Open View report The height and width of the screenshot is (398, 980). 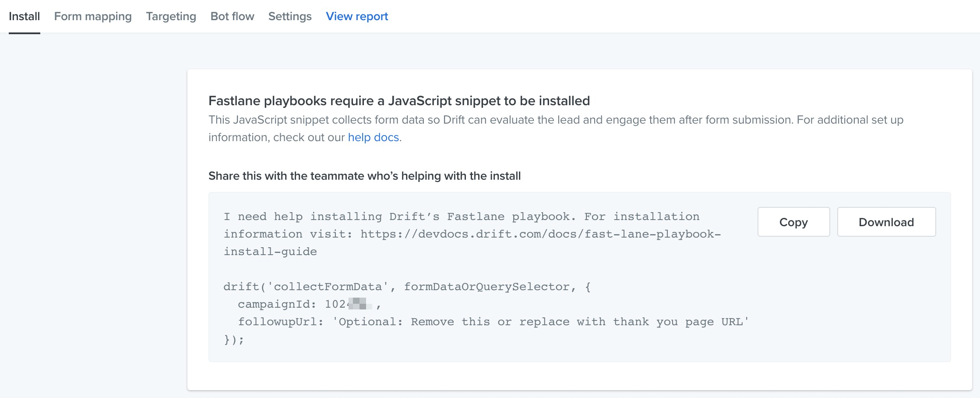pyautogui.click(x=356, y=16)
